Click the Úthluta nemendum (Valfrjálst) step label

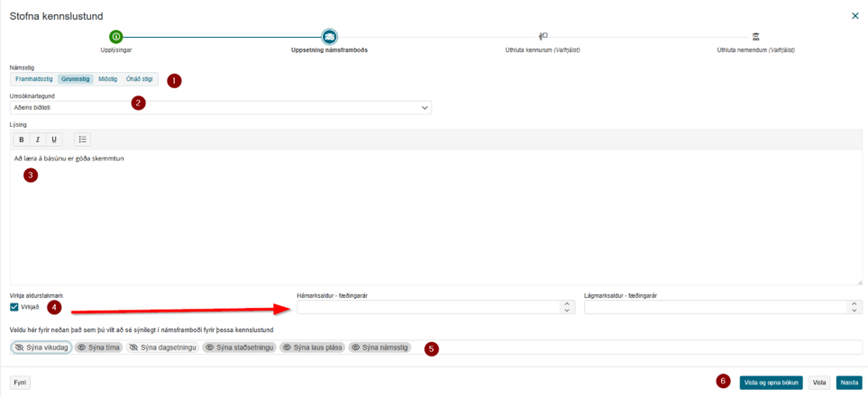pos(755,50)
